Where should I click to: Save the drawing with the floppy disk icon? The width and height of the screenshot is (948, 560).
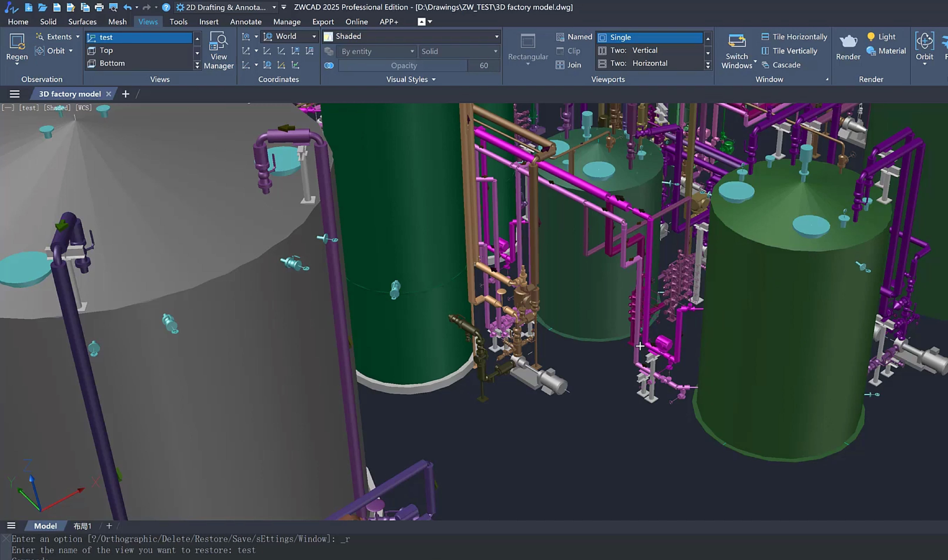tap(57, 7)
